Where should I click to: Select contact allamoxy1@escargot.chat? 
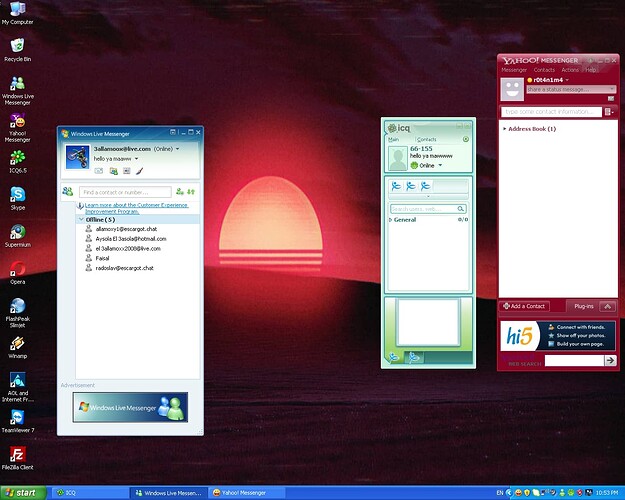tap(126, 229)
